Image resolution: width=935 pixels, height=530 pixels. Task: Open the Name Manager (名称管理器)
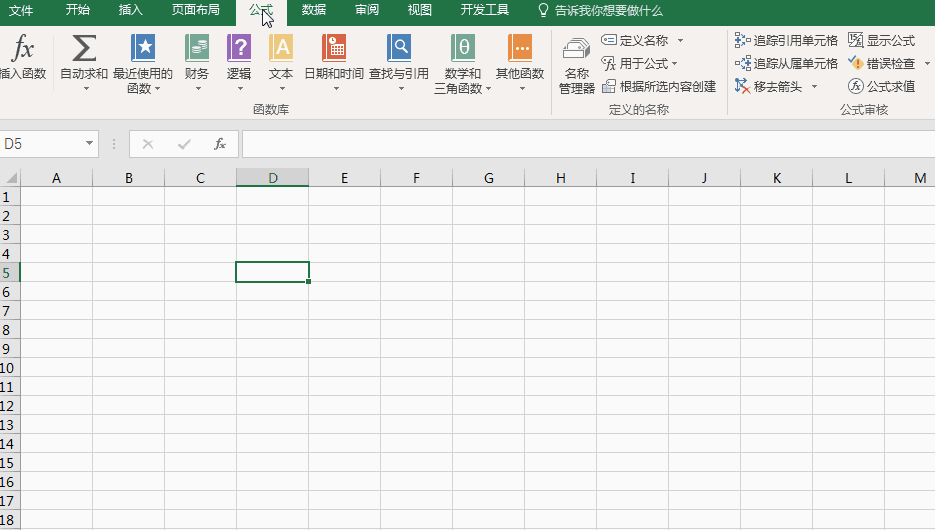tap(577, 66)
